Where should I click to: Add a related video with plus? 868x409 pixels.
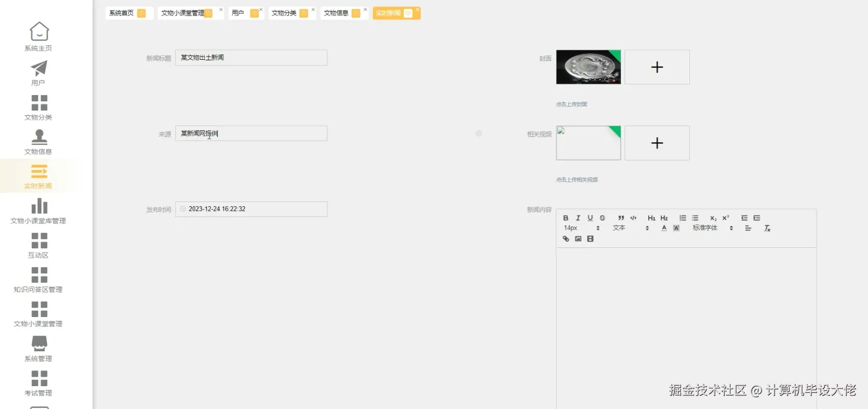657,143
